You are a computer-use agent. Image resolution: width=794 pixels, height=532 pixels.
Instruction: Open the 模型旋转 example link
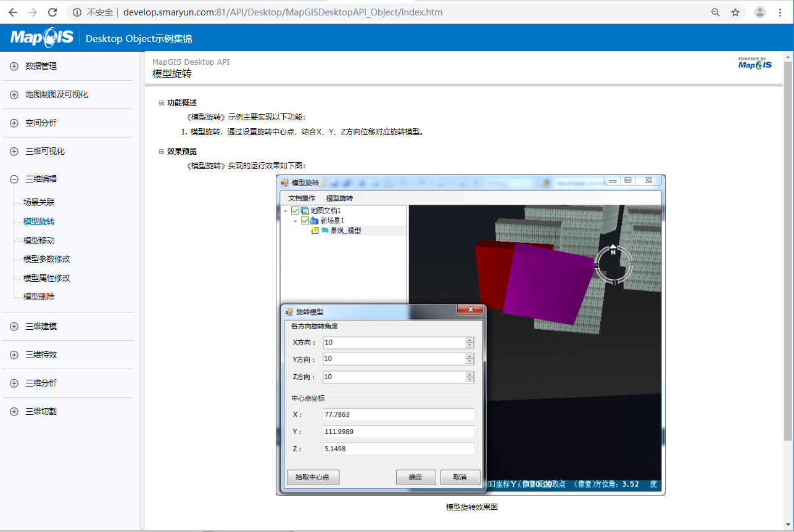[39, 221]
